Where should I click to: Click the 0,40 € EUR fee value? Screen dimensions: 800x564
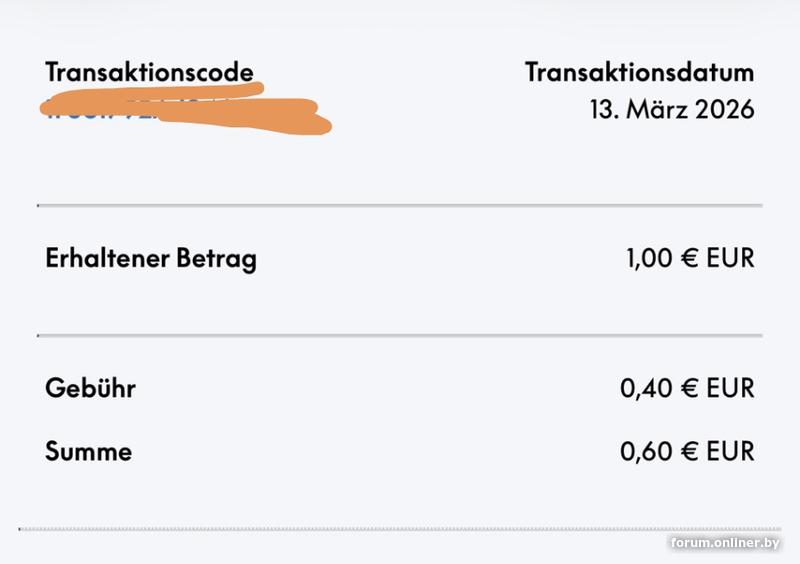pos(687,388)
